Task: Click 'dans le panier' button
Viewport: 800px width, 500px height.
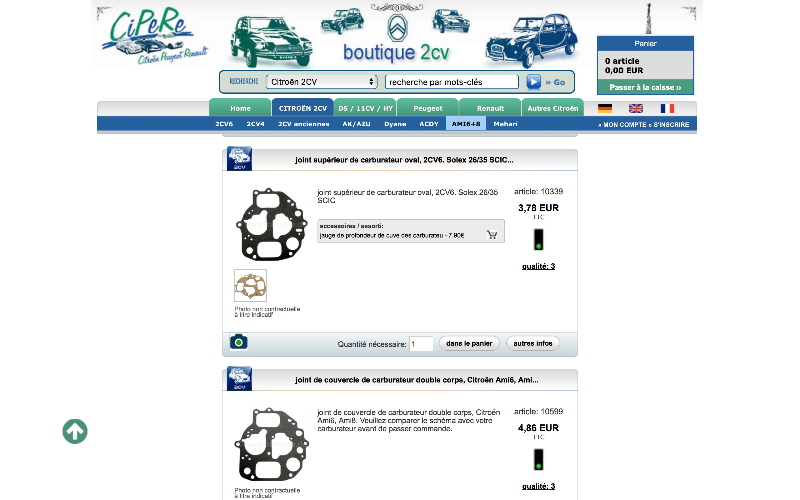Action: click(469, 344)
